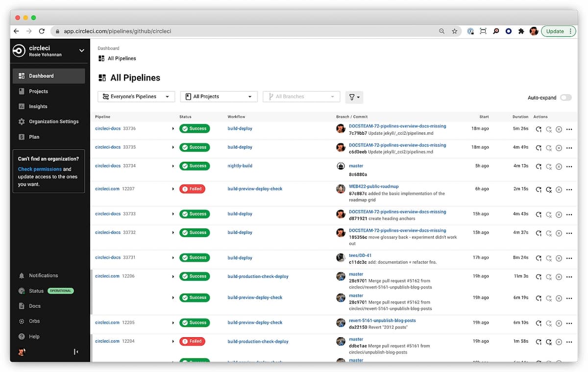Click user avatar at sidebar bottom
Viewport: 588px width, 372px height.
21,352
